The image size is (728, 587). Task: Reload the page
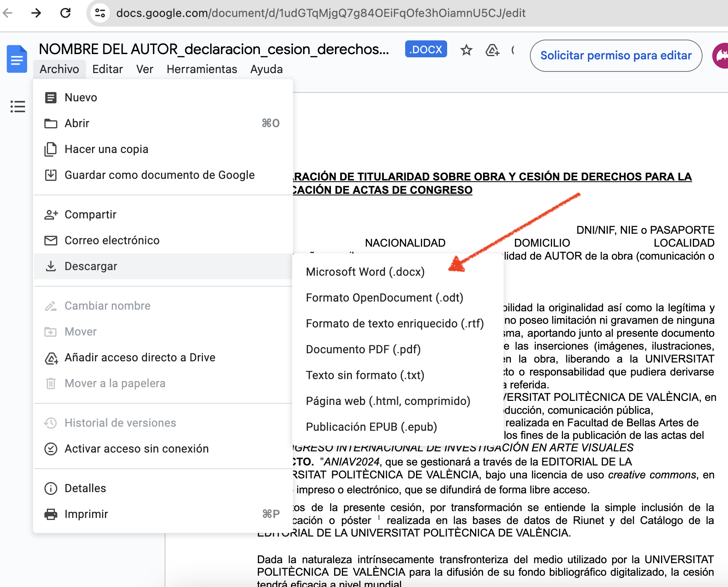click(x=65, y=13)
